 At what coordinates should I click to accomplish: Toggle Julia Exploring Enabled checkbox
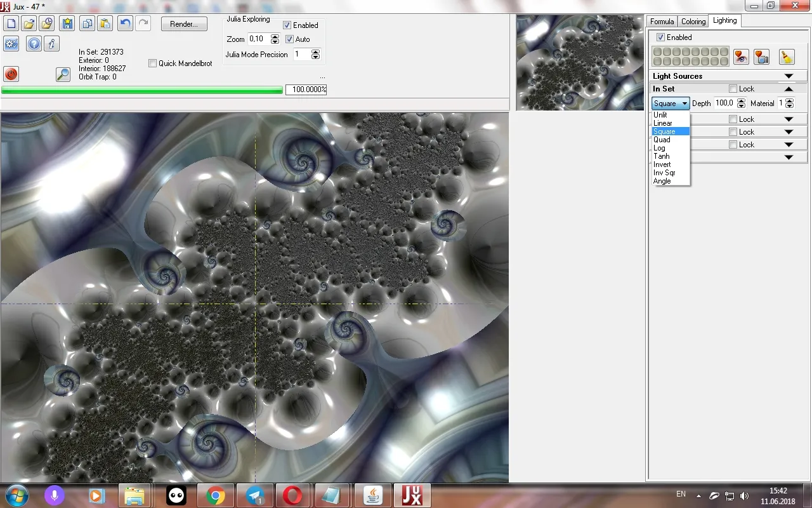click(x=287, y=25)
